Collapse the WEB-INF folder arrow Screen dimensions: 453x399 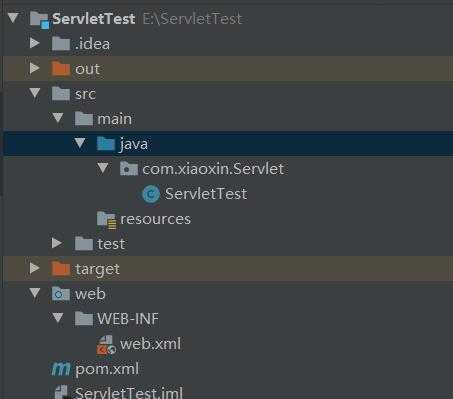(58, 318)
